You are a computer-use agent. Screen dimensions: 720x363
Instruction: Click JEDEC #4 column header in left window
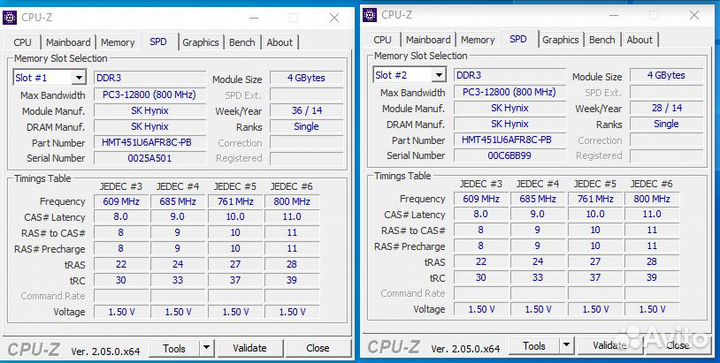tap(178, 186)
